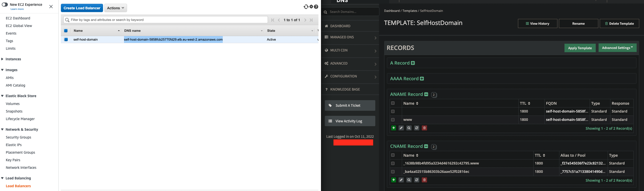
Task: Click the Search Domains input field
Action: [350, 12]
